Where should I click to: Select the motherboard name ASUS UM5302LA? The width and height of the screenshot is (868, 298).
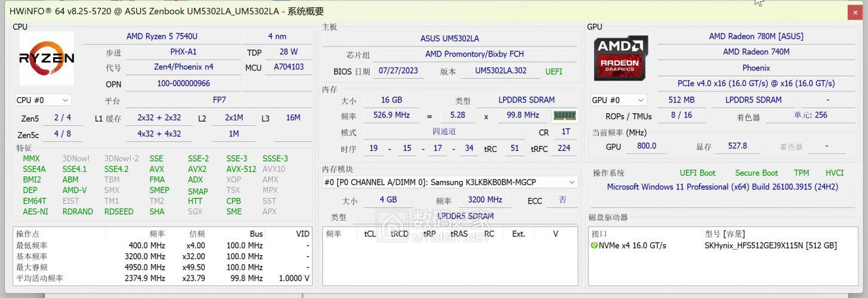450,39
